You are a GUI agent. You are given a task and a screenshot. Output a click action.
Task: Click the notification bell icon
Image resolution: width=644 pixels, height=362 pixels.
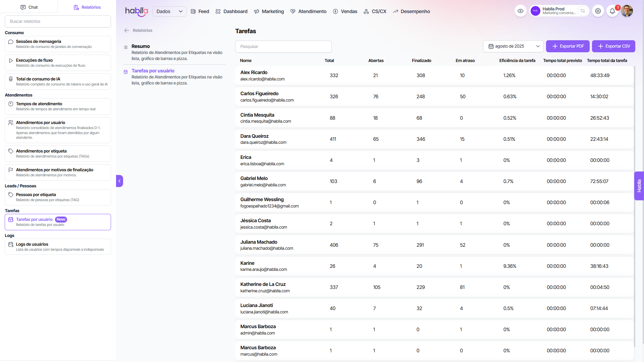(612, 11)
